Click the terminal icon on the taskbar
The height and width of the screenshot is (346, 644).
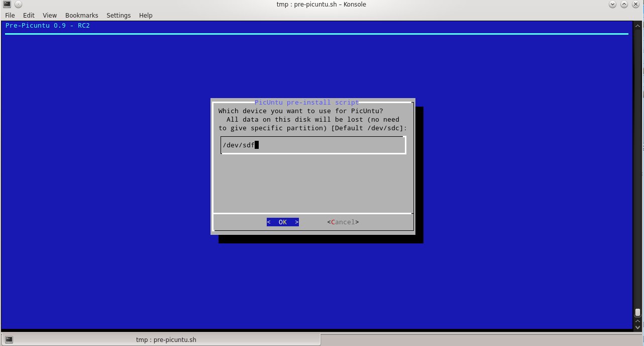tap(9, 339)
